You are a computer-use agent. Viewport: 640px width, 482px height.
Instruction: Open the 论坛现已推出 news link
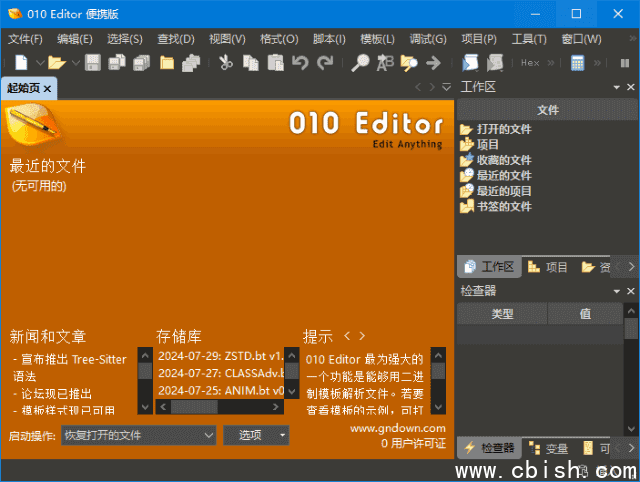click(53, 394)
